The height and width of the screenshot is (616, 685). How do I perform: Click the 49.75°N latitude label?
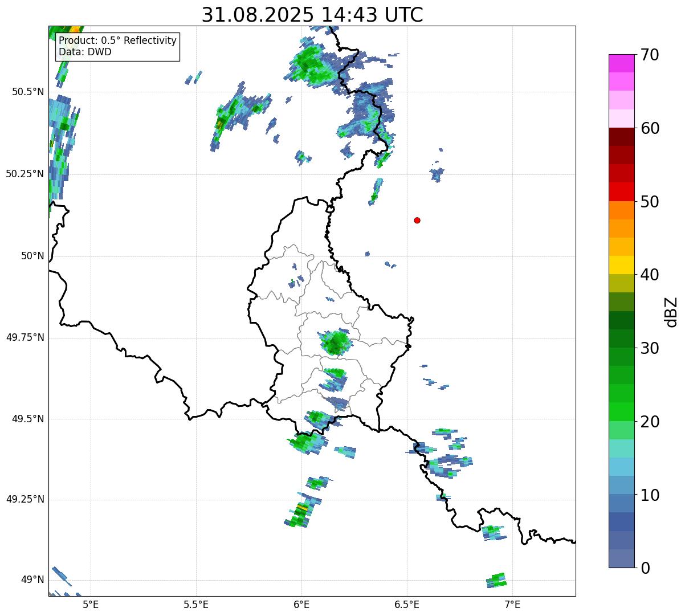[25, 337]
